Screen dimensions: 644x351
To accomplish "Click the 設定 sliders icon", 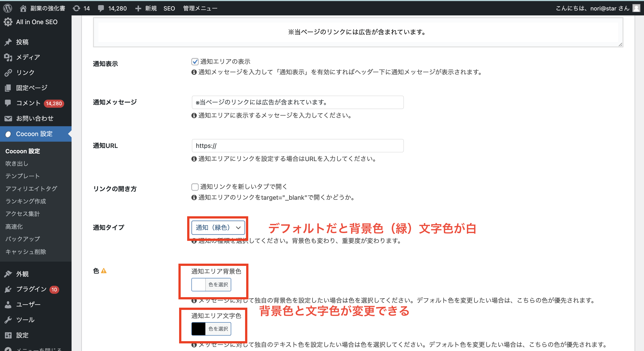I will tap(8, 335).
